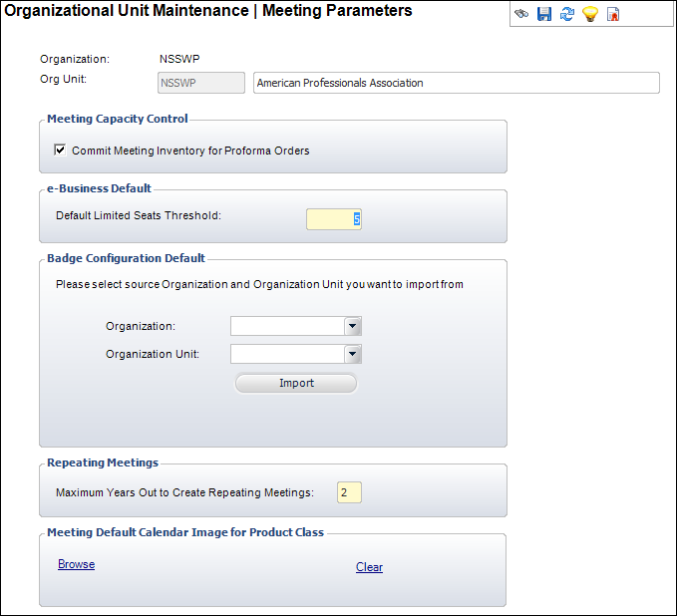677x616 pixels.
Task: Click the Import button
Action: pos(296,384)
